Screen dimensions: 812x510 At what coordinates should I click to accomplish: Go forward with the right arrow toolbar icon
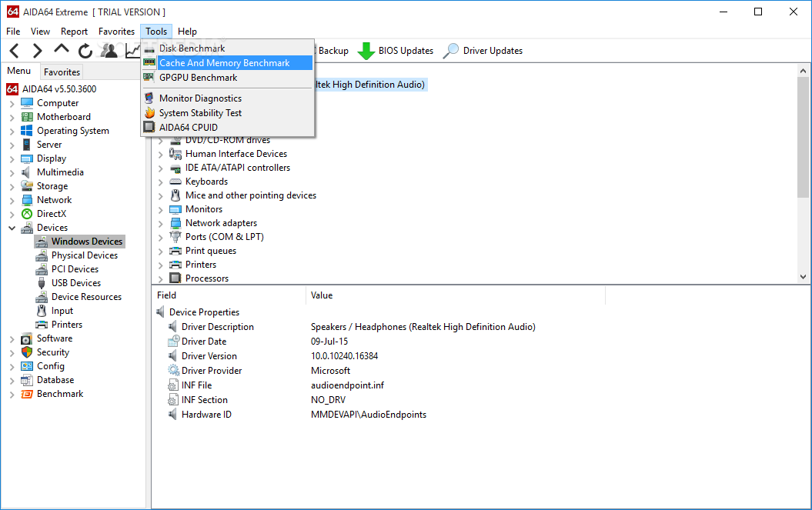coord(37,51)
